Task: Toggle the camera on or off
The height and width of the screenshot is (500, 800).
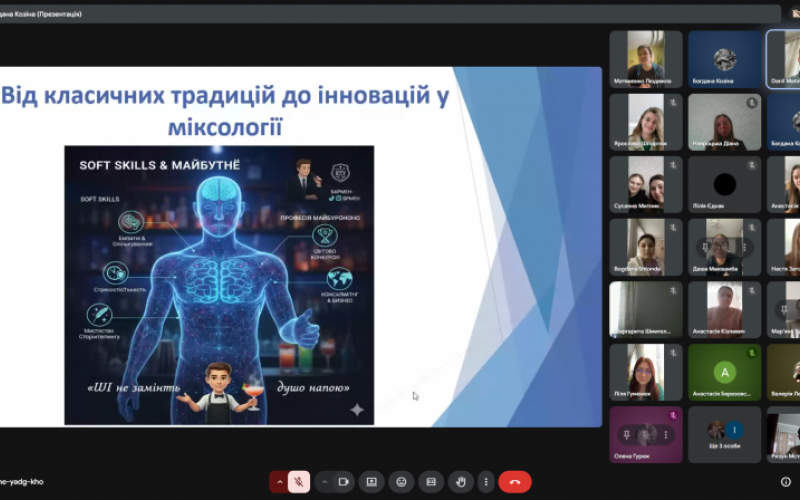Action: coord(343,481)
